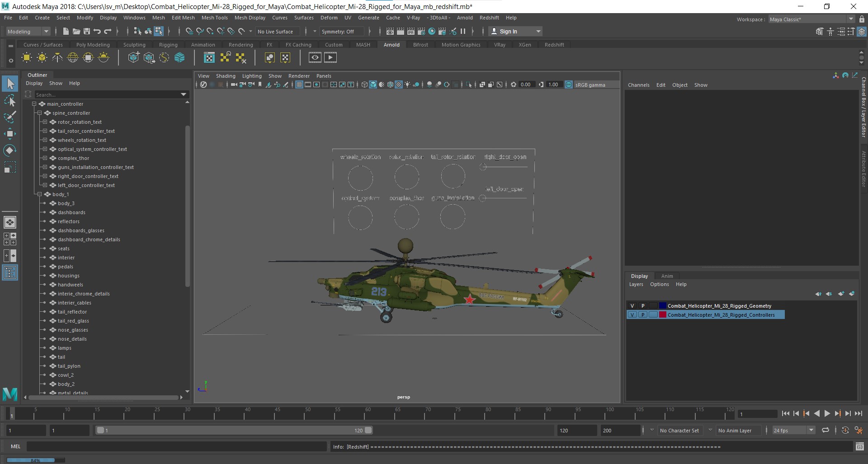868x464 pixels.
Task: Expand the rotor_rotation_text node
Action: pyautogui.click(x=45, y=122)
